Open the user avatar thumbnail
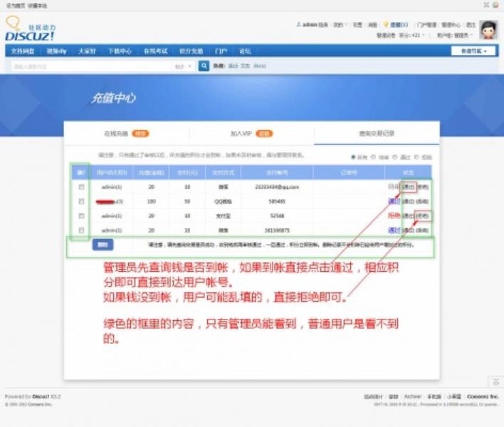This screenshot has height=427, width=504. tap(488, 30)
